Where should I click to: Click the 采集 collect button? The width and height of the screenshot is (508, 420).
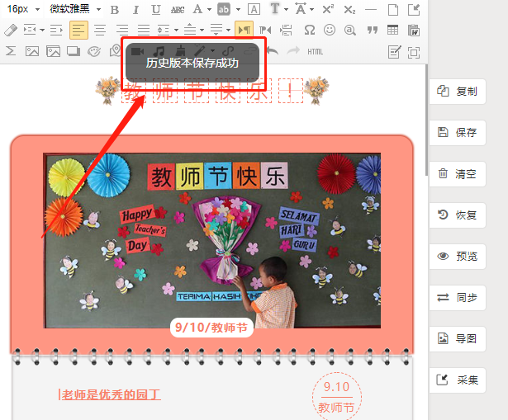click(457, 380)
